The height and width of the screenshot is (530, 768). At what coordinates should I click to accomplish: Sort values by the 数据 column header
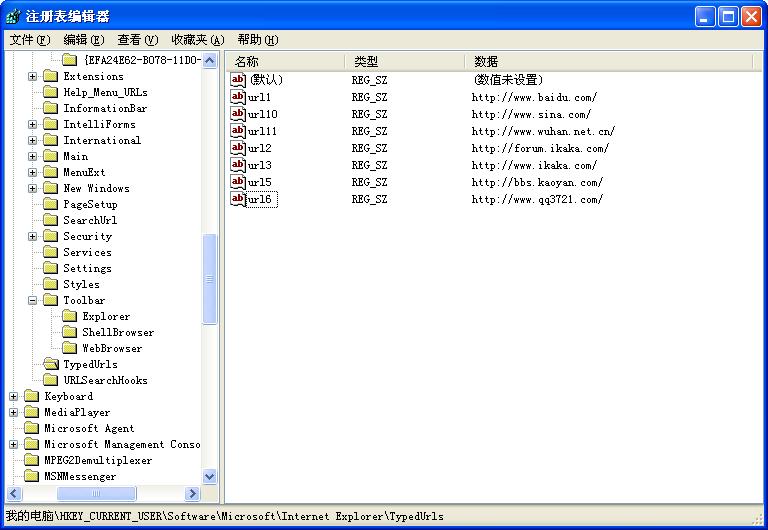pos(608,61)
